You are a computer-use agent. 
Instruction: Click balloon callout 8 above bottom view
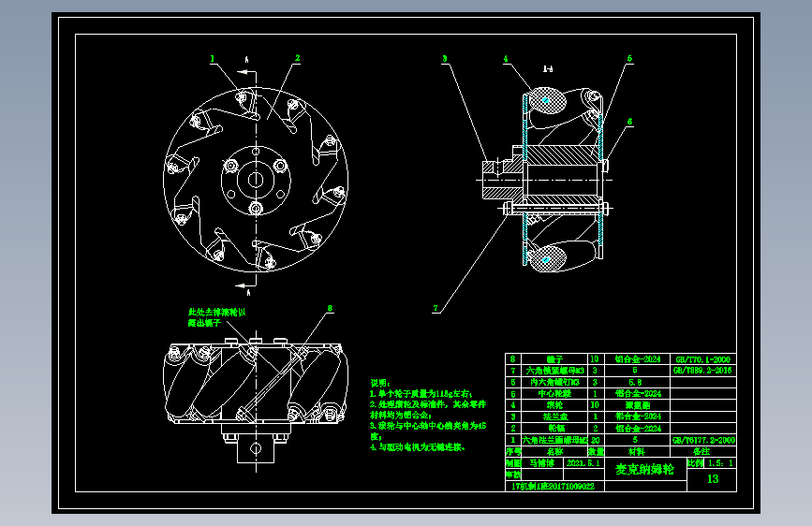coord(330,309)
